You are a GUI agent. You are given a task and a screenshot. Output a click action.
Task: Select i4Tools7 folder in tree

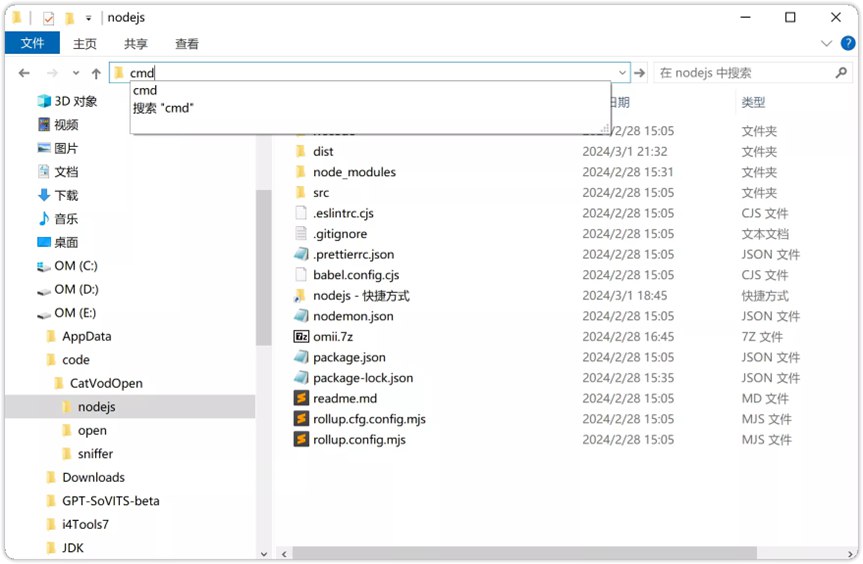(78, 524)
